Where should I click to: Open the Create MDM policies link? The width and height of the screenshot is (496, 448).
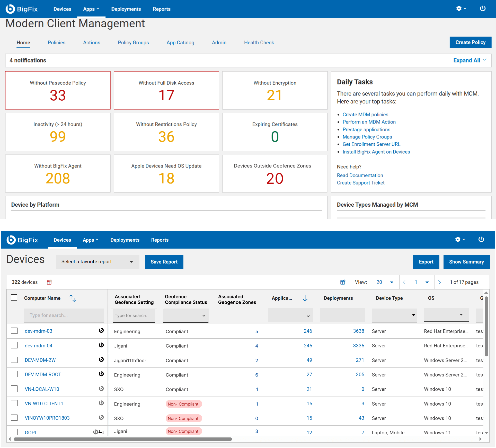pyautogui.click(x=365, y=115)
